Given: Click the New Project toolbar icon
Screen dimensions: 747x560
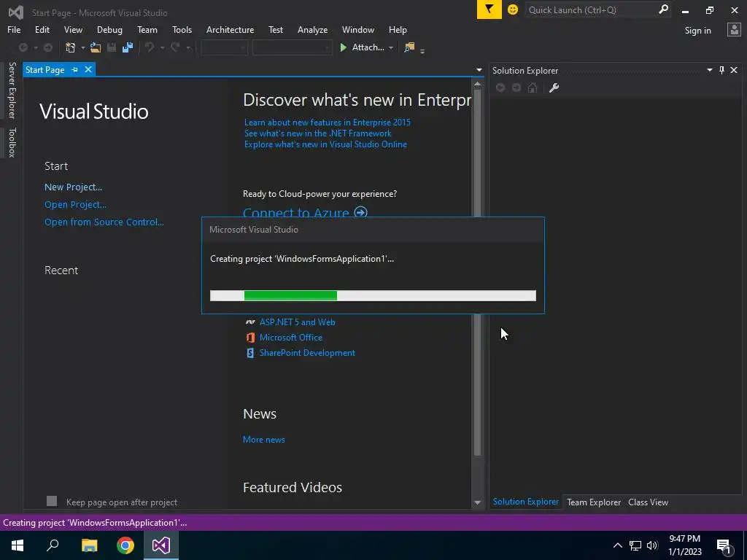Looking at the screenshot, I should pos(71,47).
